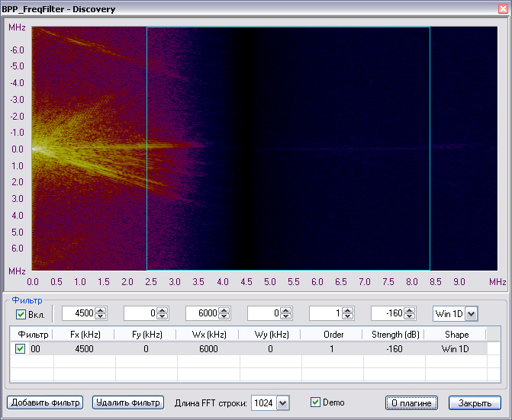The image size is (512, 420).
Task: Open the О плагине about button
Action: click(x=411, y=403)
